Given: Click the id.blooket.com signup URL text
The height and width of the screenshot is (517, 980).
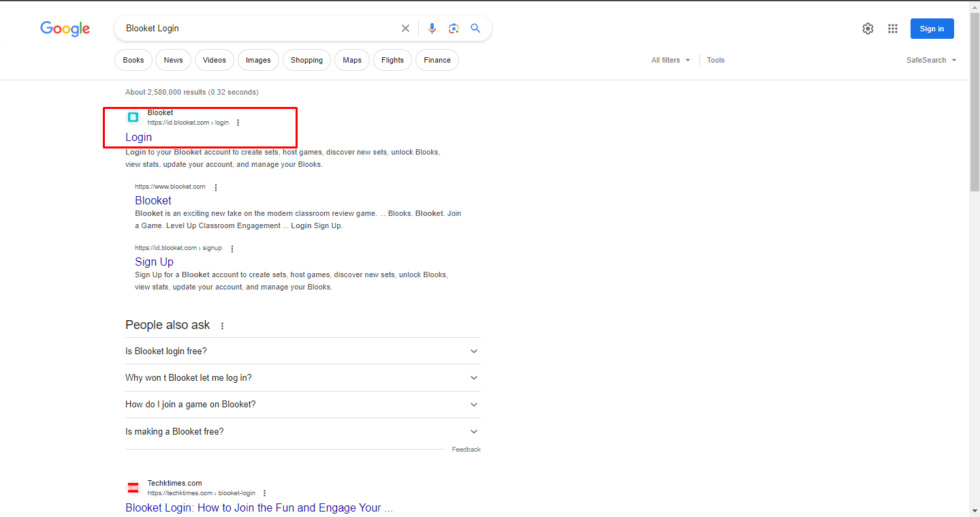Looking at the screenshot, I should point(178,248).
